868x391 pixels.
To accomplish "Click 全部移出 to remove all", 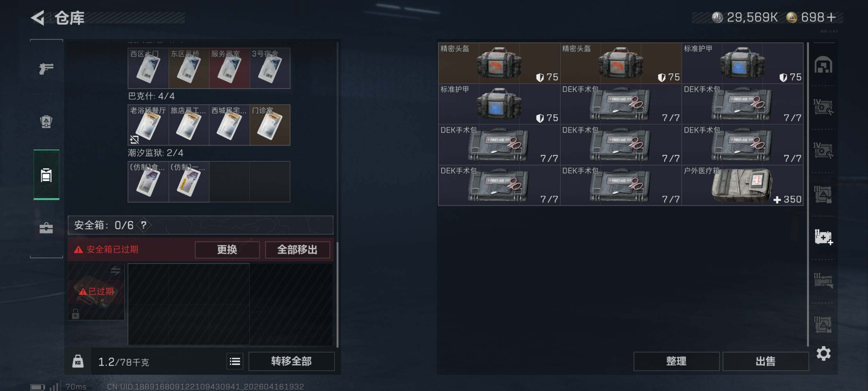I will coord(297,250).
